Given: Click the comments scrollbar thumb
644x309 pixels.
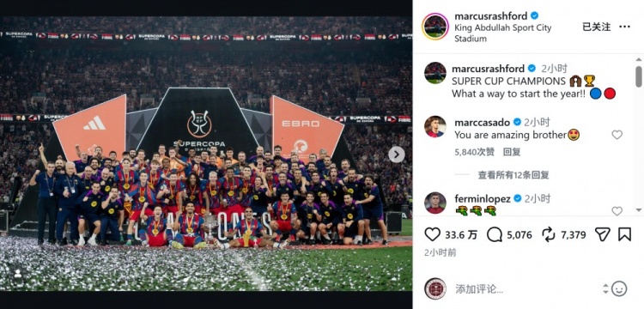Looking at the screenshot, I should [x=639, y=76].
